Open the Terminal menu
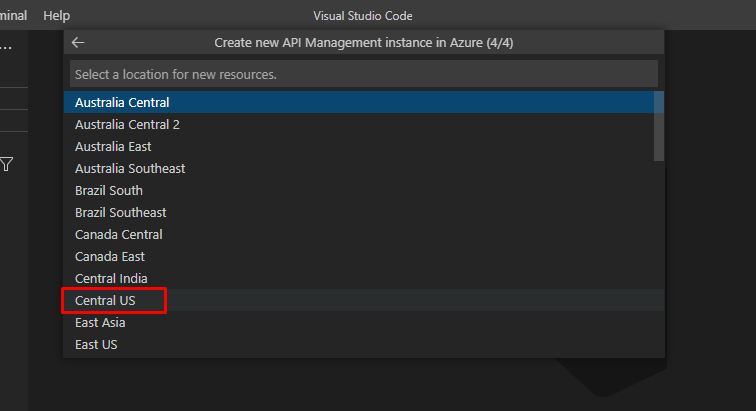Viewport: 756px width, 411px height. point(13,16)
